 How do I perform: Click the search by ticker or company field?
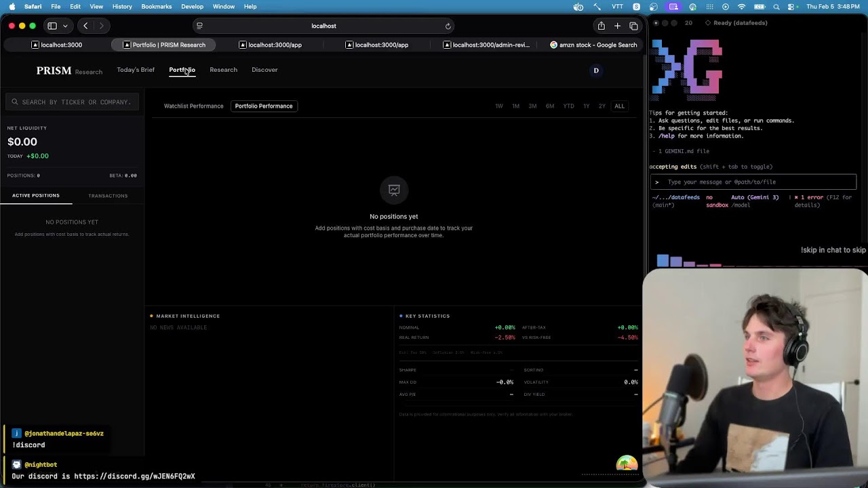click(72, 102)
